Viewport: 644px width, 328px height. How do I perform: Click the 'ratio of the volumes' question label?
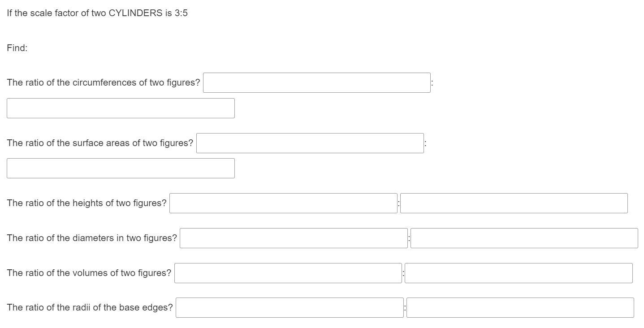pyautogui.click(x=89, y=273)
